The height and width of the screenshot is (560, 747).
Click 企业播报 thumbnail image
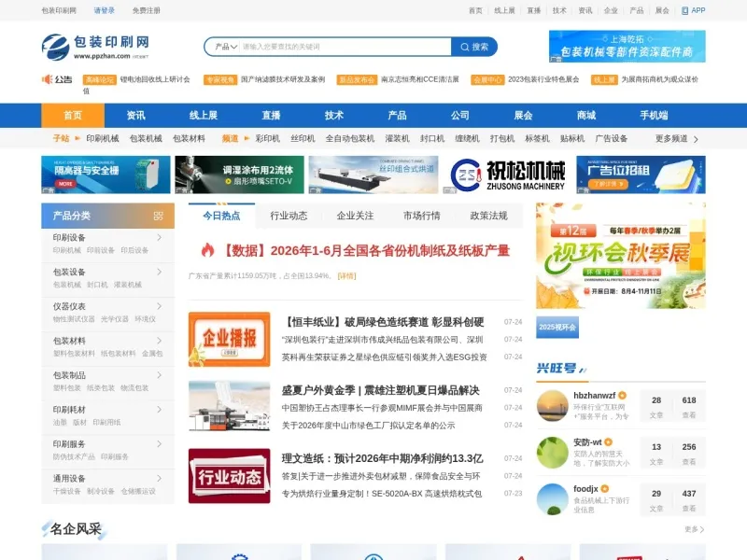[229, 339]
